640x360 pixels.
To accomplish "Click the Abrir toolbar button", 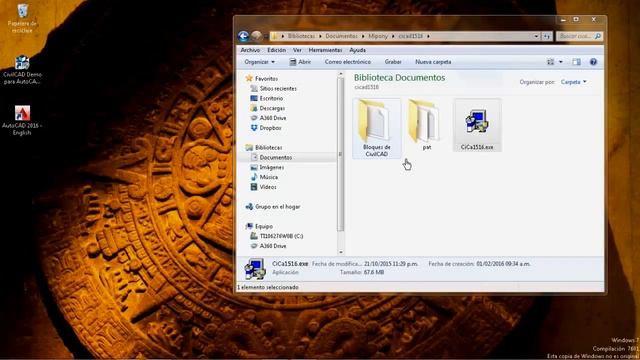I will (300, 62).
